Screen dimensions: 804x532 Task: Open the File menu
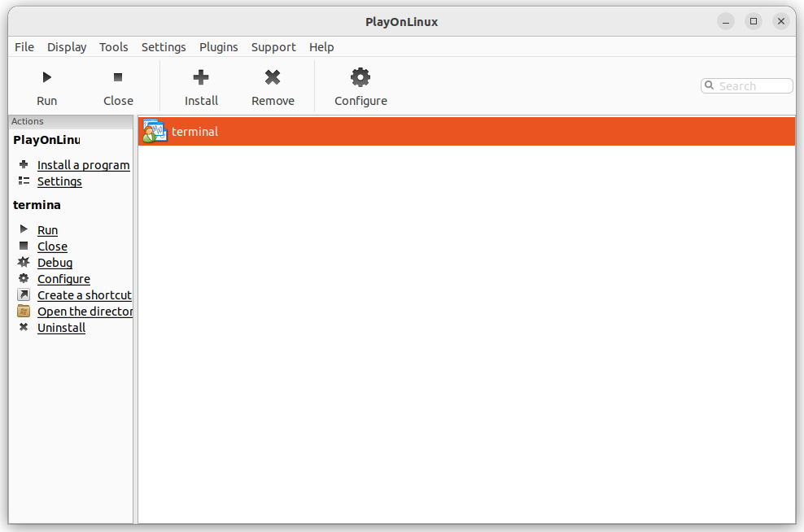point(24,47)
